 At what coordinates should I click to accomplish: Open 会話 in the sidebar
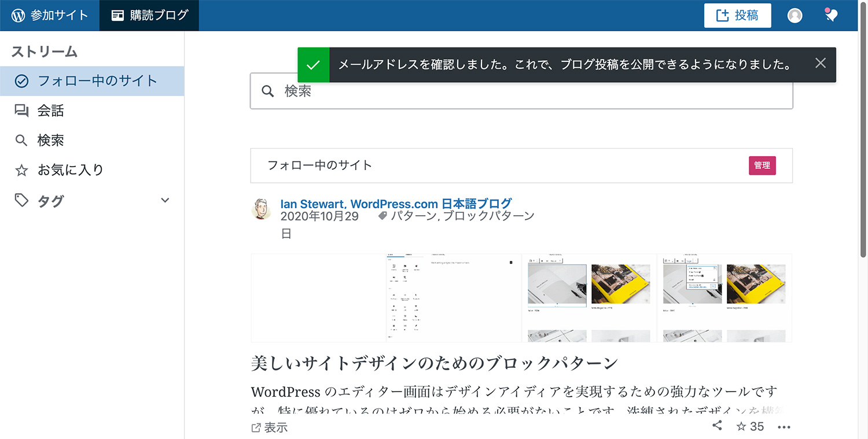(x=50, y=110)
